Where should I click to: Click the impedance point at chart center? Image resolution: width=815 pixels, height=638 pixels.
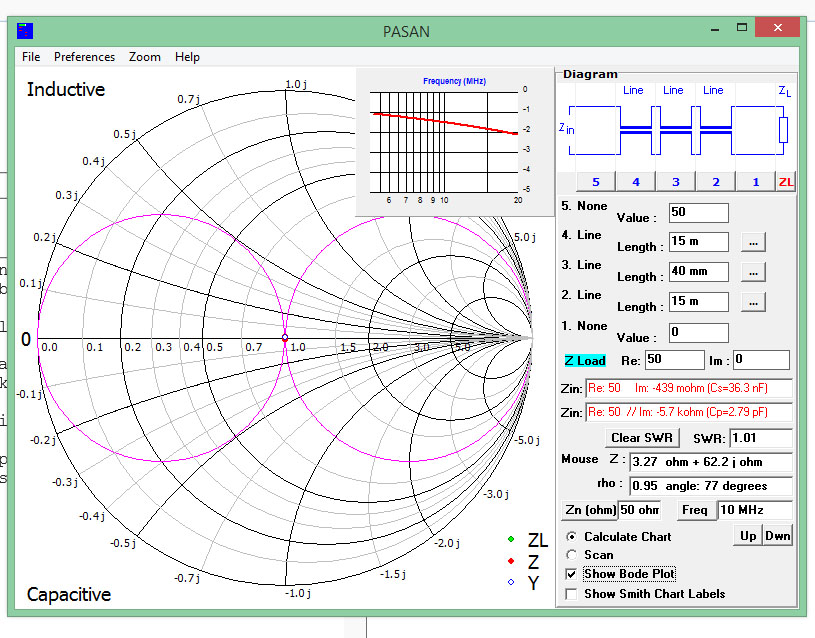point(285,338)
